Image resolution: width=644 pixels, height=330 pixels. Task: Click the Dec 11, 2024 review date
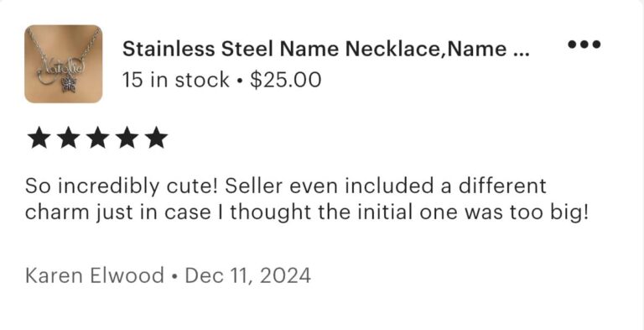click(x=248, y=275)
